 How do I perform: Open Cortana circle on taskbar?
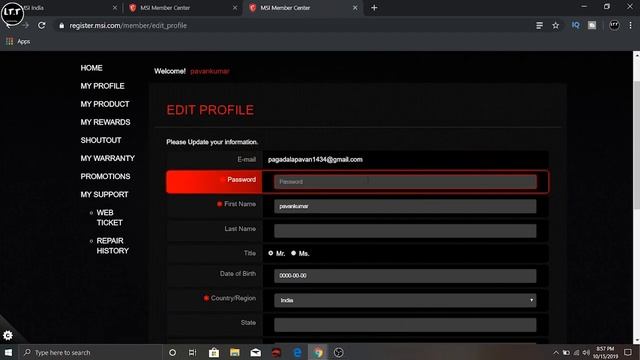point(172,352)
